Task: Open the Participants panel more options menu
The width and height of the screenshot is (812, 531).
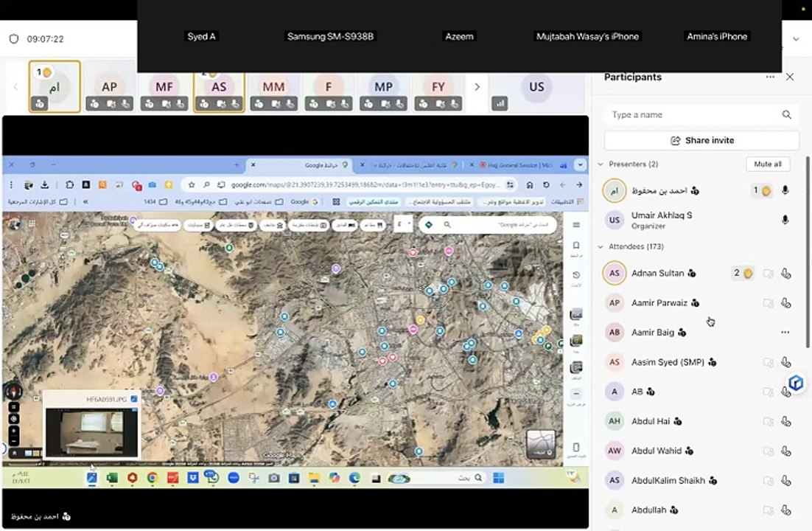Action: click(770, 77)
